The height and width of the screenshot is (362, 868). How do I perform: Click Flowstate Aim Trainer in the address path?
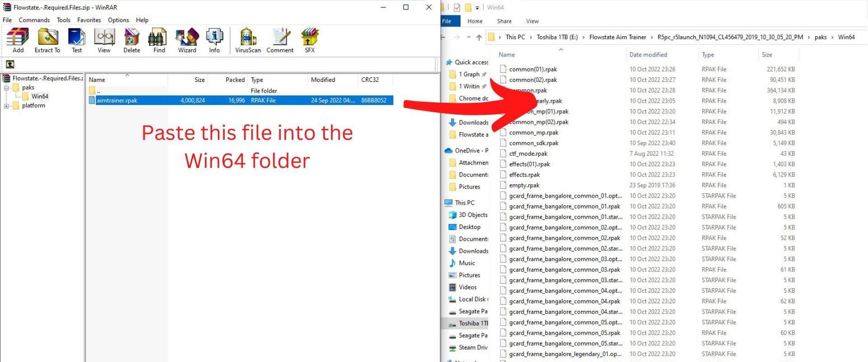[x=618, y=37]
